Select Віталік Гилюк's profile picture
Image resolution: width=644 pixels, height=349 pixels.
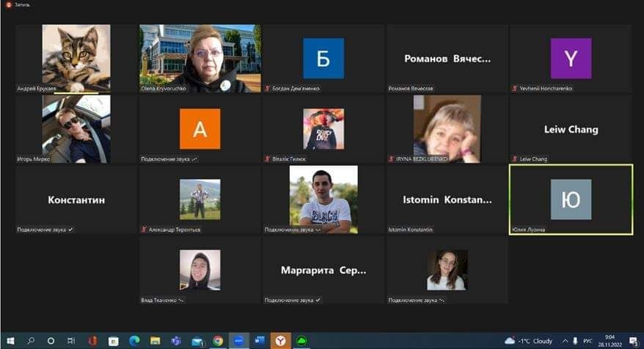[x=323, y=129]
